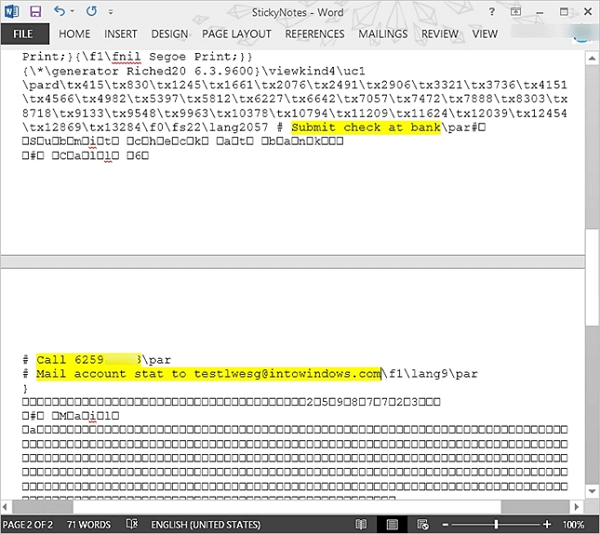Click the Word application logo icon
The height and width of the screenshot is (534, 600).
(x=12, y=12)
